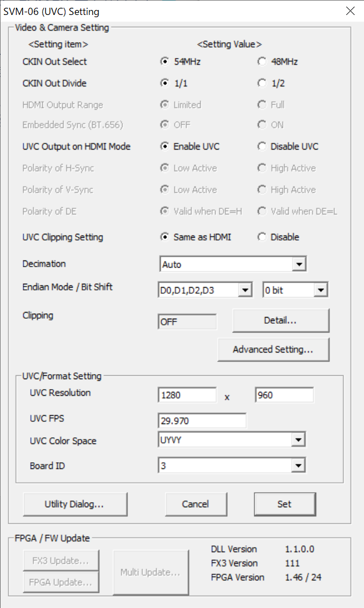
Task: Select 1/1 CKIN Out Divide option
Action: [x=165, y=83]
